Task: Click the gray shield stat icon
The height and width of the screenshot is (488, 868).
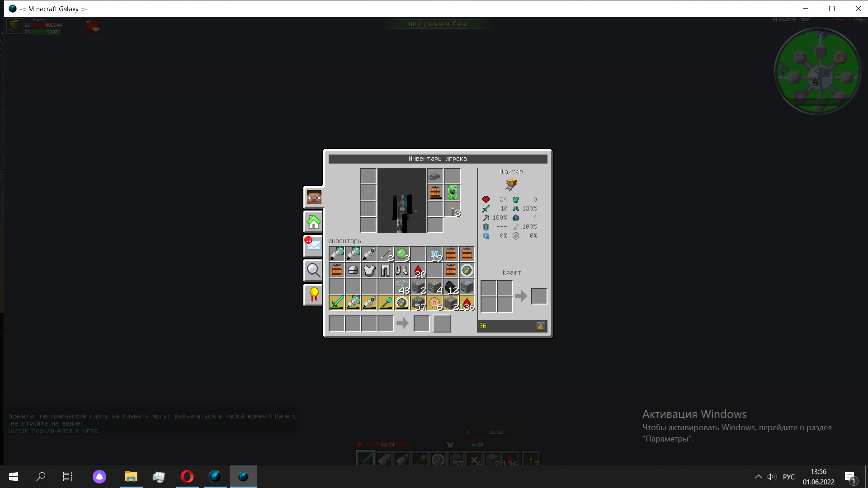Action: [516, 235]
